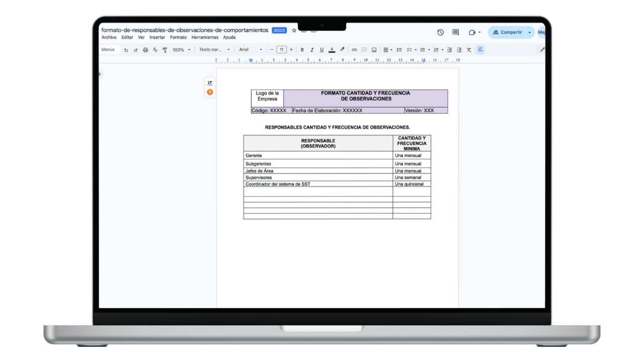
Task: Open the Herramientas menu
Action: 205,37
